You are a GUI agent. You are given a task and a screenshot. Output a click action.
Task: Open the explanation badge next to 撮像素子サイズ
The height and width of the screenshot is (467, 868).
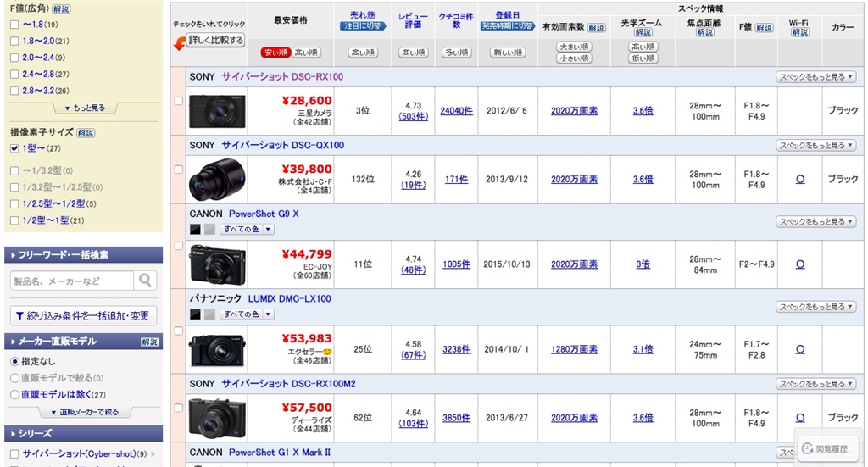pos(86,133)
